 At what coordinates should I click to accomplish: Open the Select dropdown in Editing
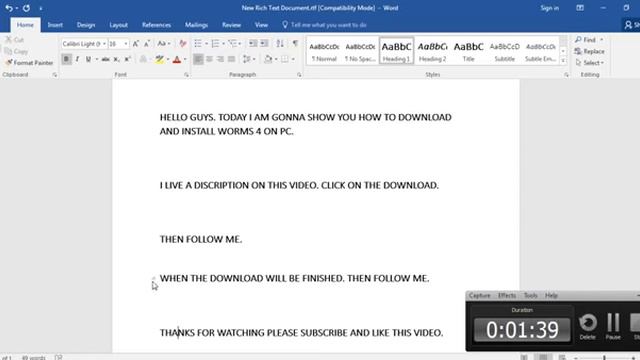click(x=590, y=62)
